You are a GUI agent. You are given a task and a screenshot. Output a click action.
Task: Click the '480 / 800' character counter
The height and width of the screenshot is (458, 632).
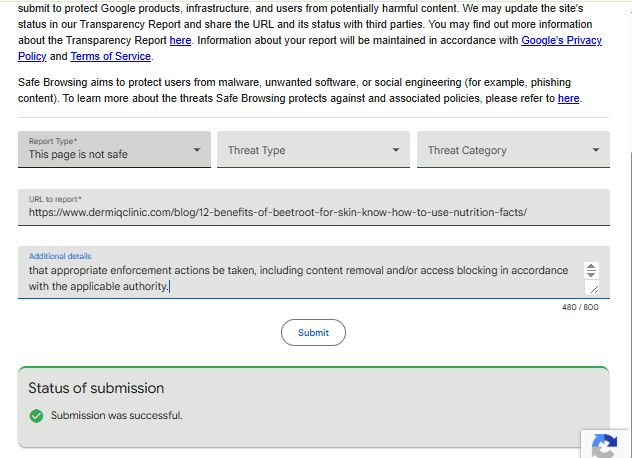[x=580, y=307]
